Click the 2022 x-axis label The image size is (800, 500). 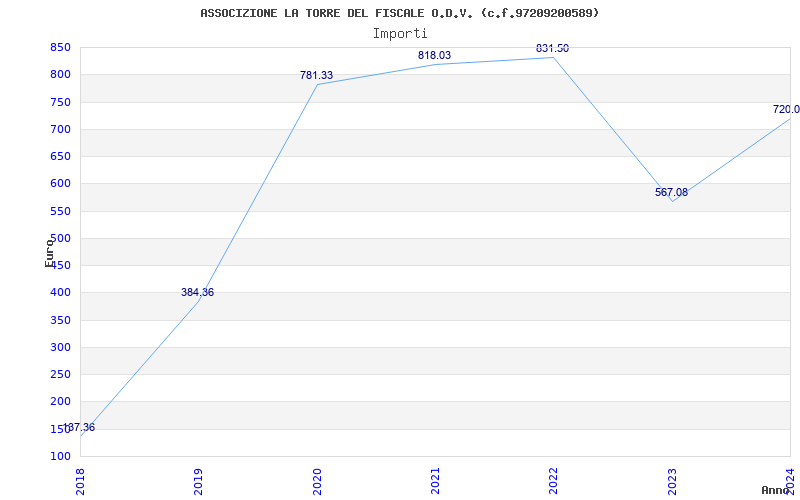coord(554,481)
